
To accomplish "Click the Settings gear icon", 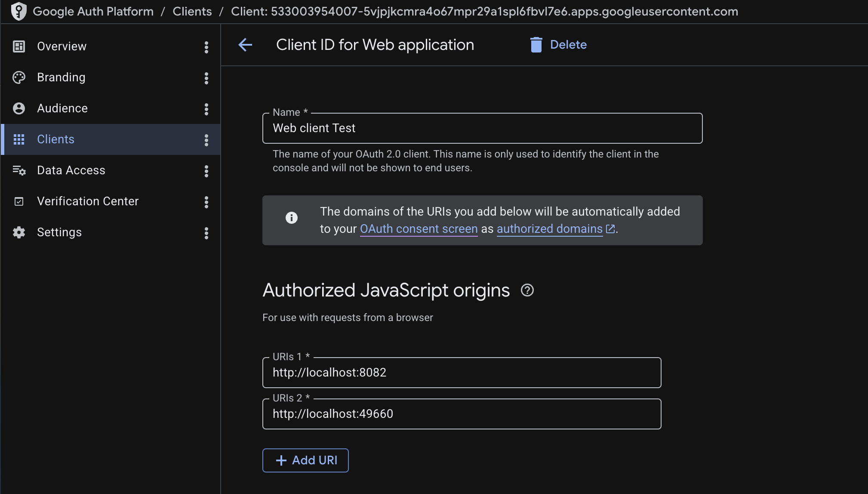I will click(19, 232).
